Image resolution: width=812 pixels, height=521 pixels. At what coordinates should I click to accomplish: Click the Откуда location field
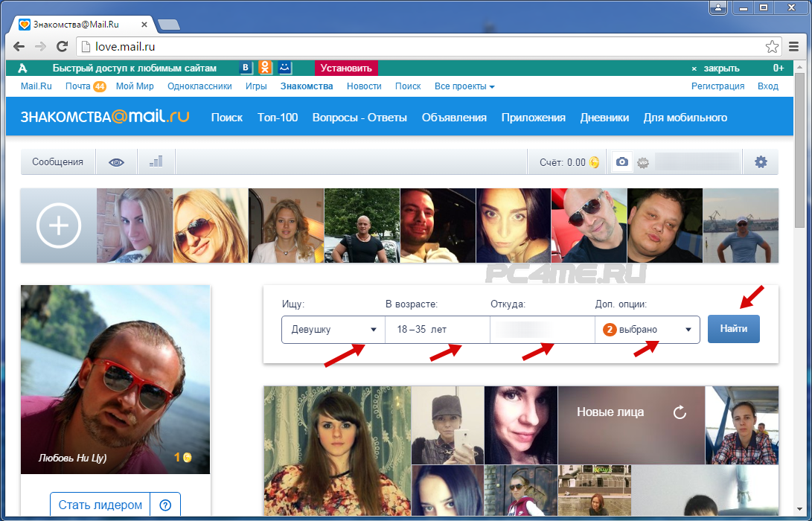(542, 330)
